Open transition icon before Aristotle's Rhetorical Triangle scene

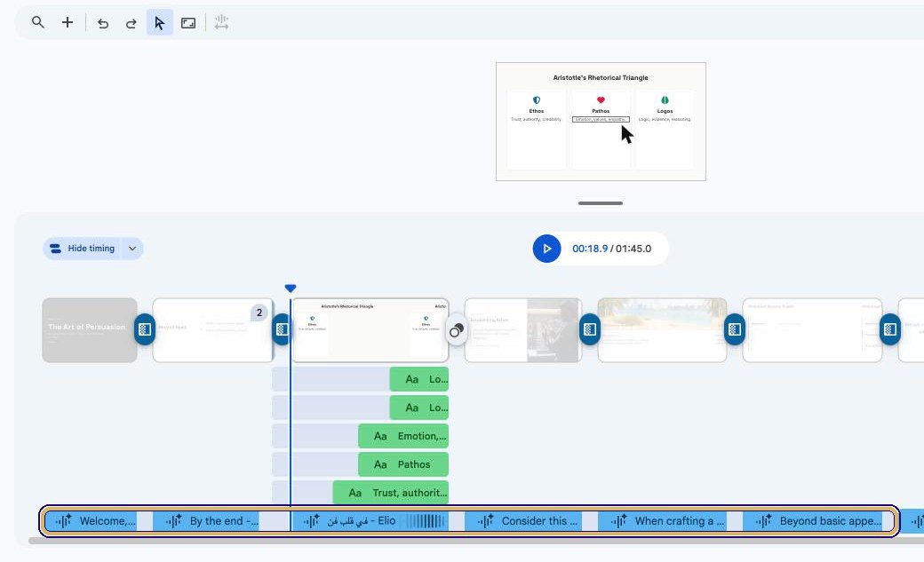tap(282, 329)
